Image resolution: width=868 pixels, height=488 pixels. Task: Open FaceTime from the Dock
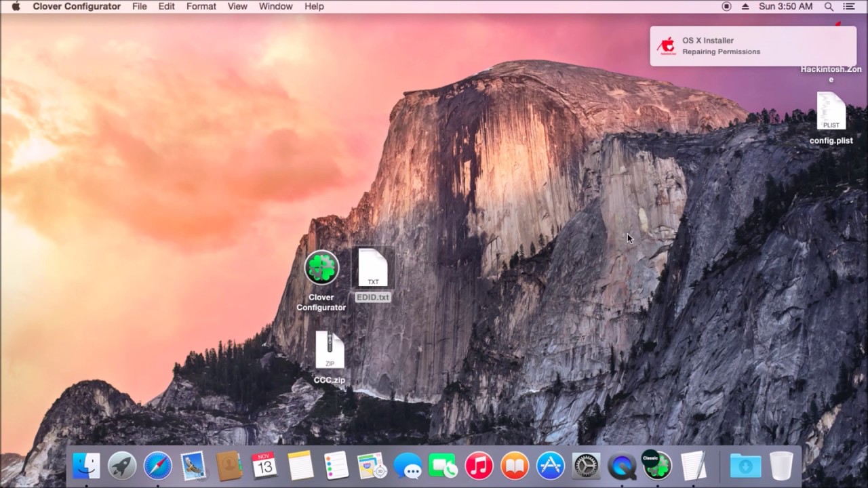[x=443, y=466]
